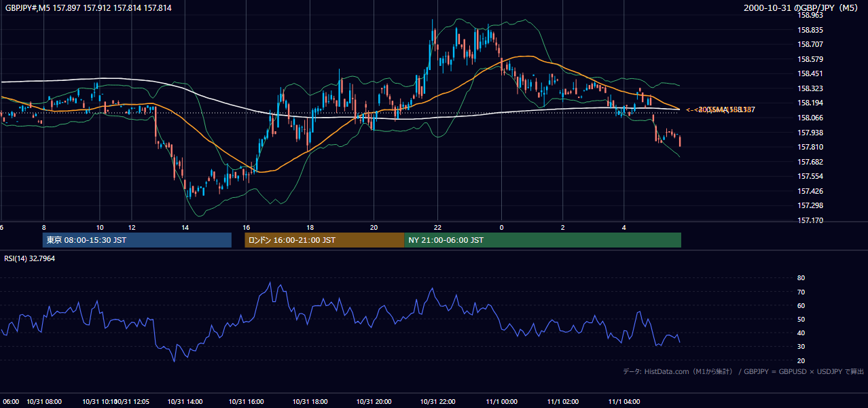Viewport: 868px width, 408px height.
Task: Click bottom timestamp 10/31 22:00
Action: (x=437, y=402)
